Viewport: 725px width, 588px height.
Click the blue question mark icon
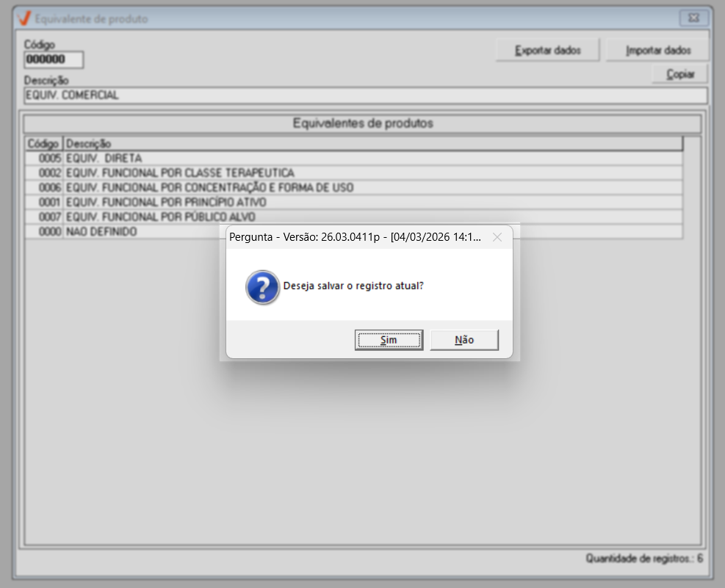[x=262, y=287]
